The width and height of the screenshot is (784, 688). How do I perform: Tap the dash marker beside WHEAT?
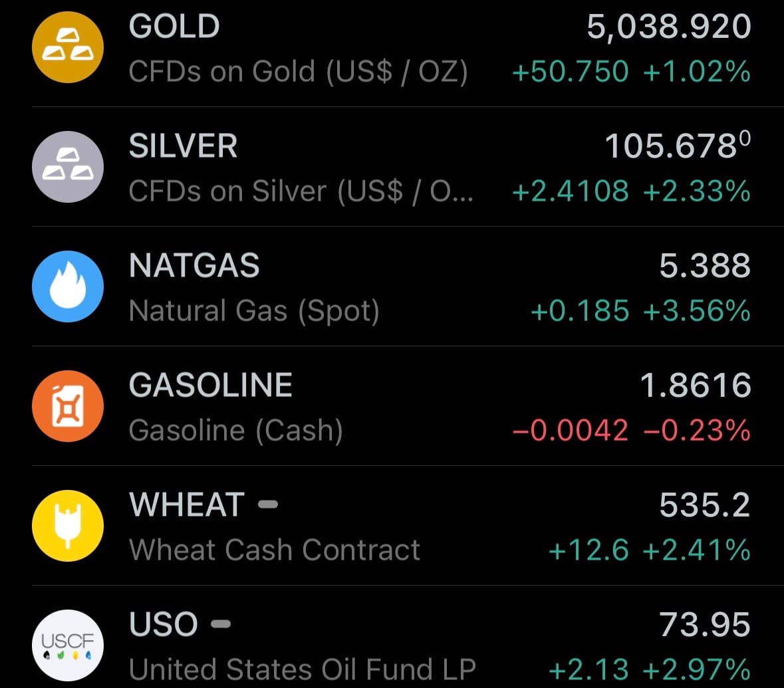pos(267,505)
